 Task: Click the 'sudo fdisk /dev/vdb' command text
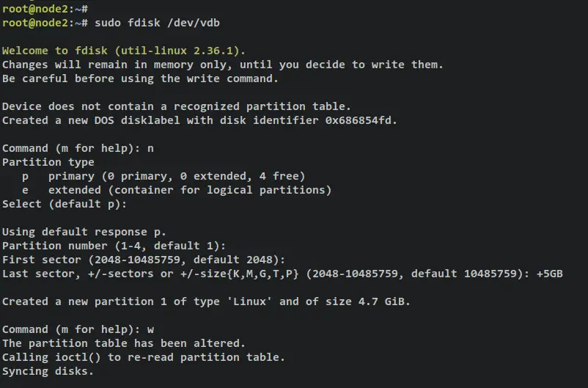[x=157, y=23]
